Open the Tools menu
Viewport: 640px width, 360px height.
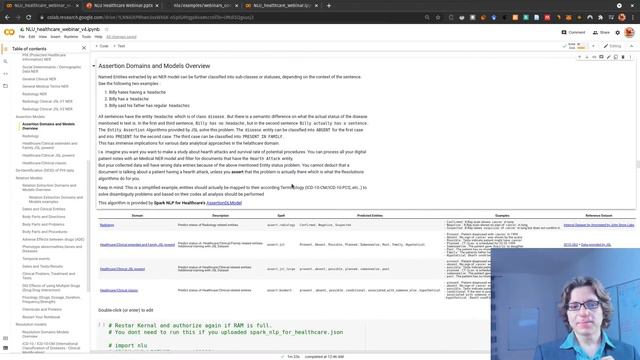pyautogui.click(x=86, y=37)
